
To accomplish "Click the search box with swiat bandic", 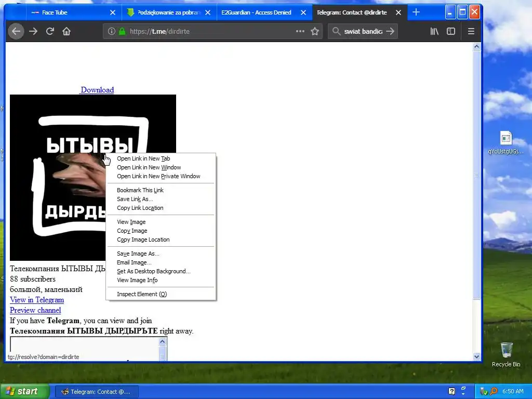I will click(363, 32).
